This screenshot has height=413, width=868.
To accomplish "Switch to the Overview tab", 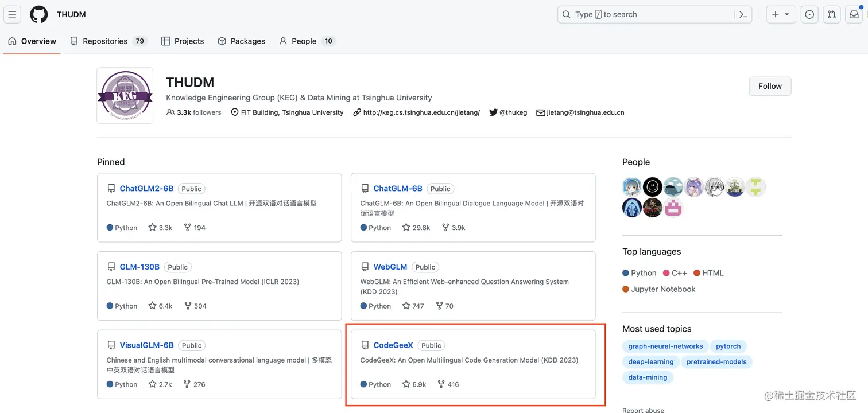I will (32, 41).
